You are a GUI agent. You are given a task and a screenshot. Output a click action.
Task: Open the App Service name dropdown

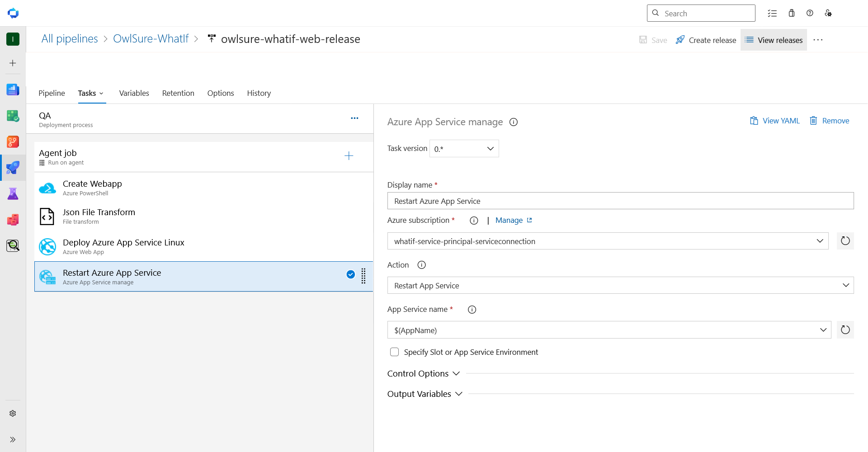point(609,330)
